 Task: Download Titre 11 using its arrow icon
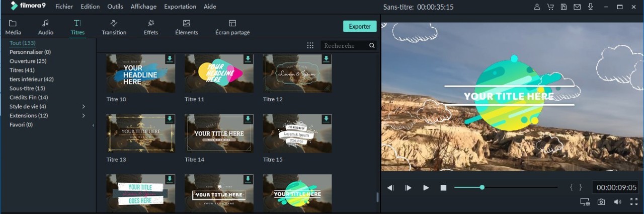coord(248,59)
